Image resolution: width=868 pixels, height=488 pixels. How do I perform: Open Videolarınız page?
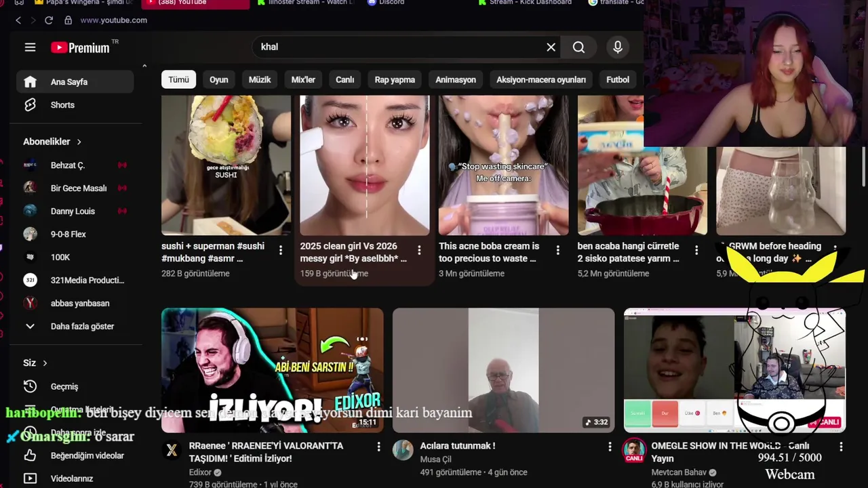[x=75, y=479]
